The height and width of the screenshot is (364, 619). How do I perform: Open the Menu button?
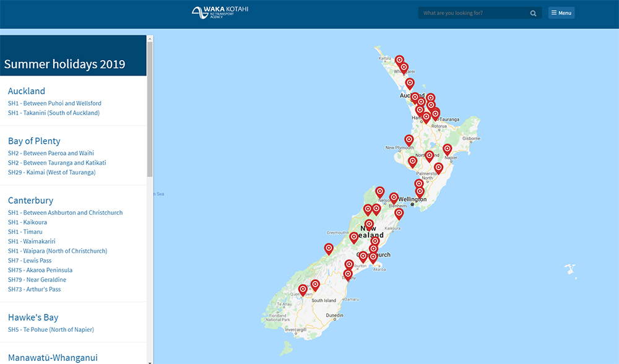click(x=561, y=12)
